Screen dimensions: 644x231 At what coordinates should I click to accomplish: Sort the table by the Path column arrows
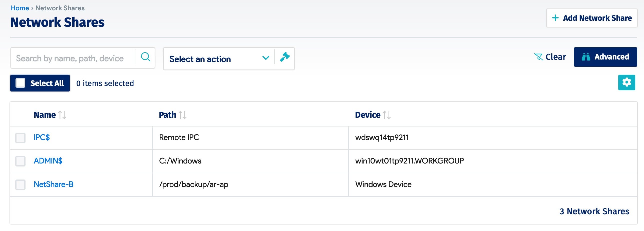[x=183, y=115]
